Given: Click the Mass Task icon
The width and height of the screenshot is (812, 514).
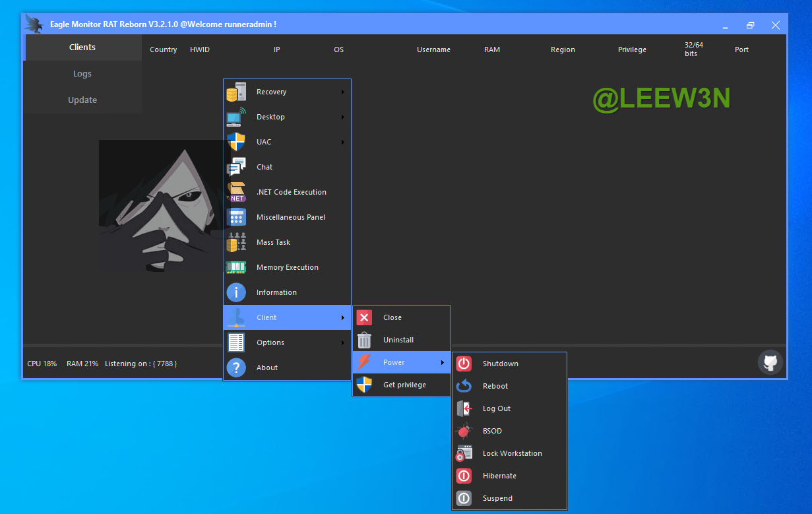Looking at the screenshot, I should [235, 242].
